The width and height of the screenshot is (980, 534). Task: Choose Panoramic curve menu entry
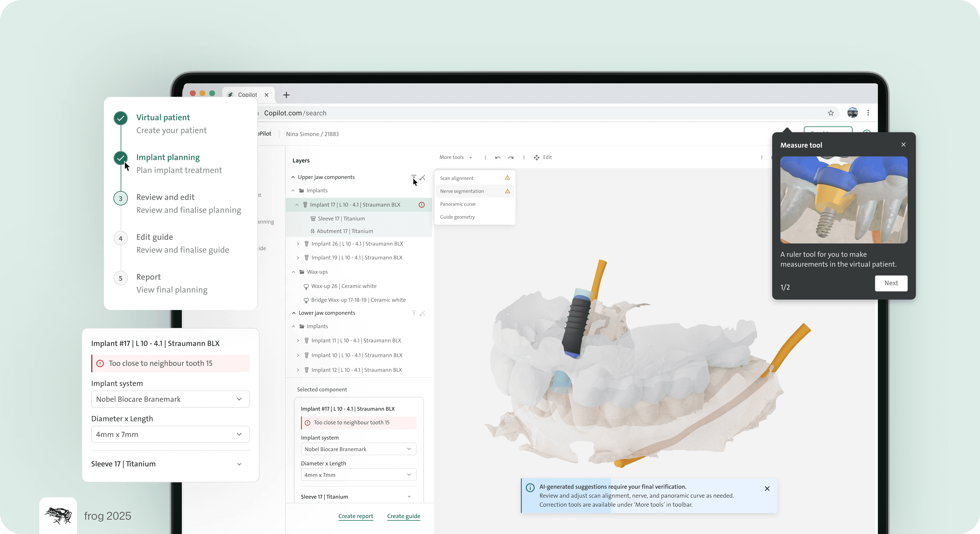click(x=458, y=204)
